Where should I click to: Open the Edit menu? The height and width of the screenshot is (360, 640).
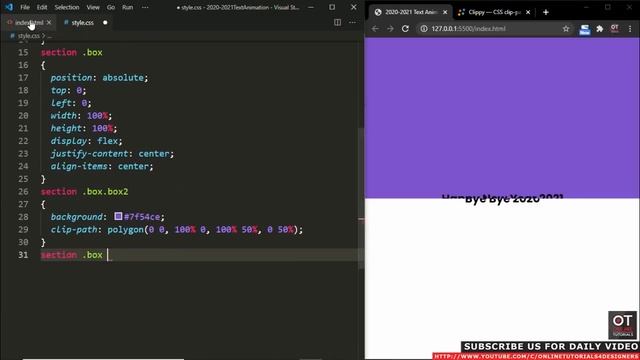pos(42,7)
